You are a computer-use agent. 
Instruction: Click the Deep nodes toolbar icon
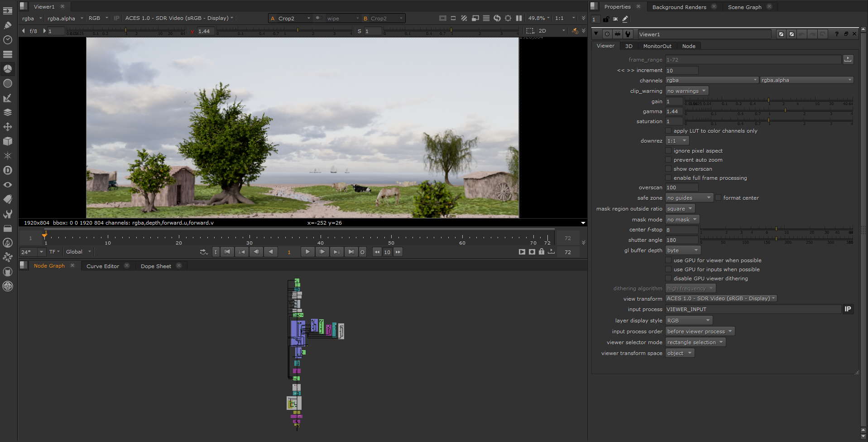coord(8,170)
